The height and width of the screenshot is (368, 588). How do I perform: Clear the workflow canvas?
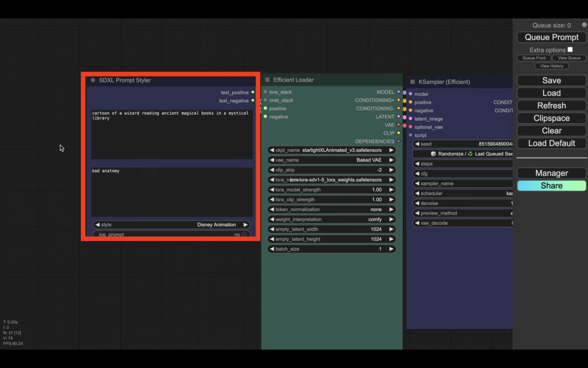click(x=551, y=131)
